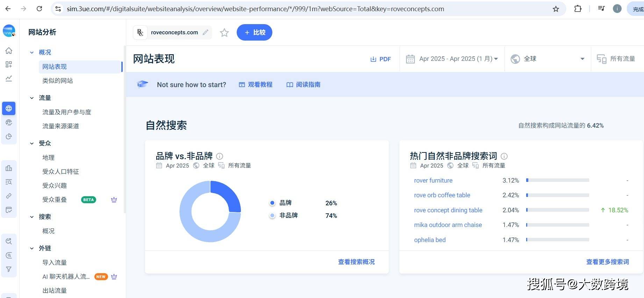Screen dimensions: 644x298
Task: Open 导入流量 sidebar item
Action: [55, 263]
